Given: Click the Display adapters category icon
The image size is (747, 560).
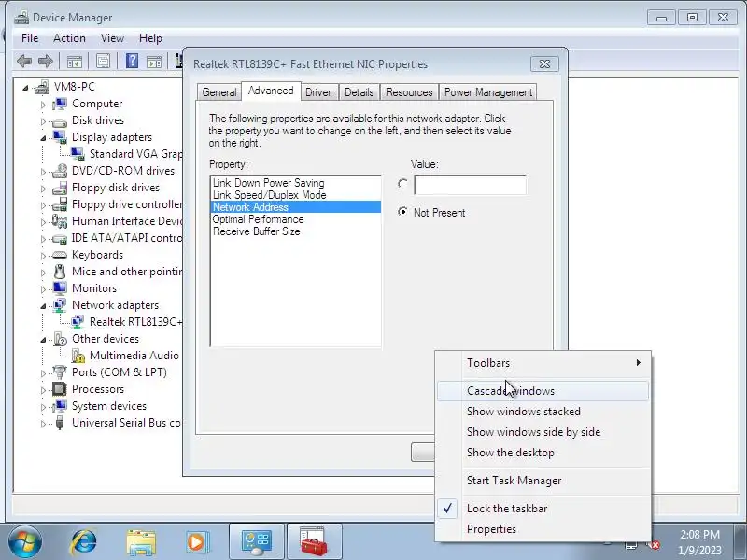Looking at the screenshot, I should click(x=60, y=137).
